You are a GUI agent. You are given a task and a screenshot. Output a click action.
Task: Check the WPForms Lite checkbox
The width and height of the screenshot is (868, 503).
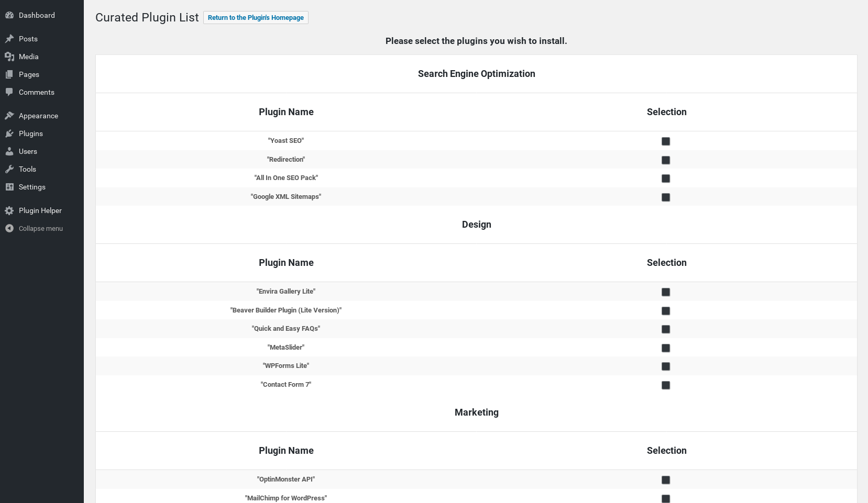666,366
